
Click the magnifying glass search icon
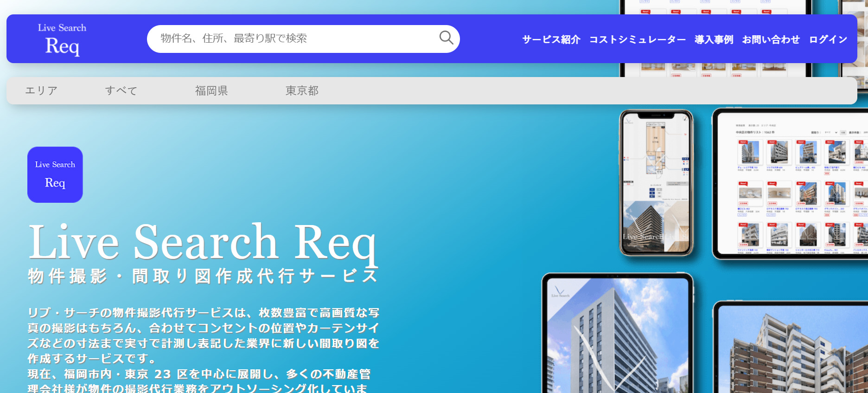click(446, 38)
